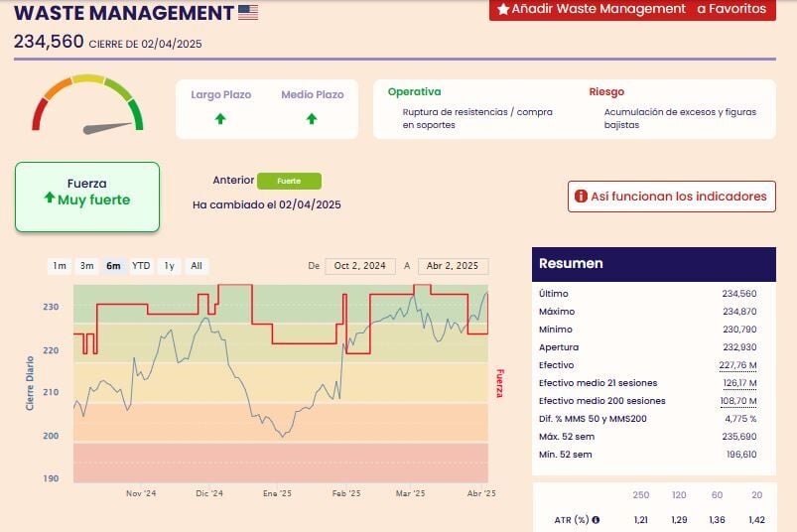Click the ATR value 1,36
This screenshot has width=797, height=532.
(718, 520)
